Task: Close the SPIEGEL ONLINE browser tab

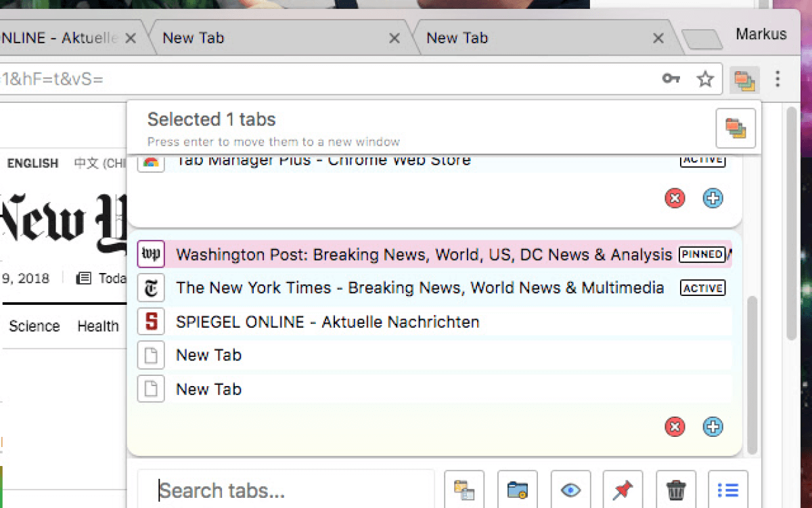Action: 131,39
